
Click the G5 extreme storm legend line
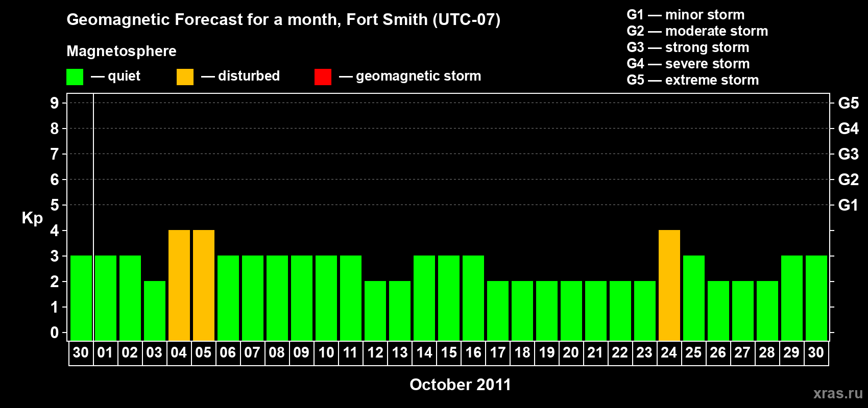[x=693, y=80]
